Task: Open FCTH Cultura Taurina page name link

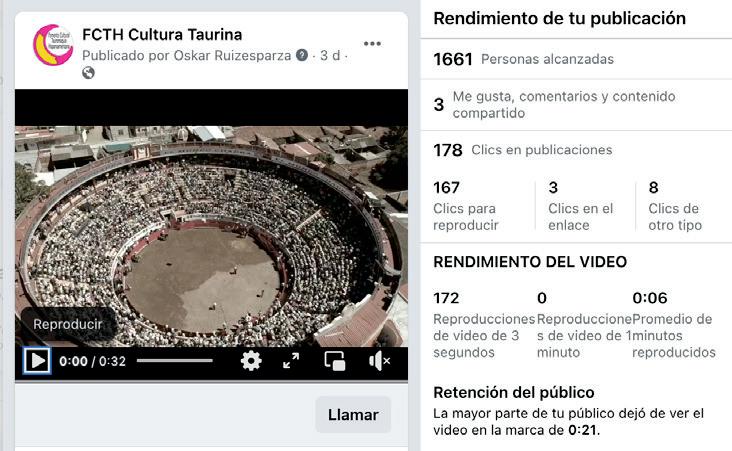Action: 162,35
